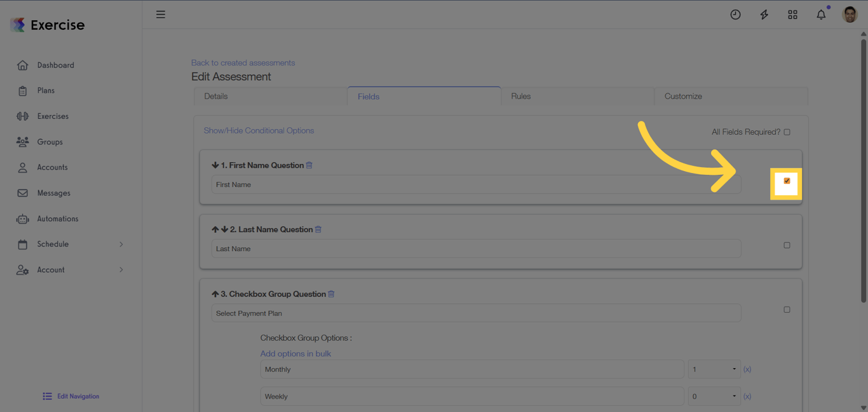Screen dimensions: 868x412
Task: Switch to the Rules tab
Action: [520, 96]
